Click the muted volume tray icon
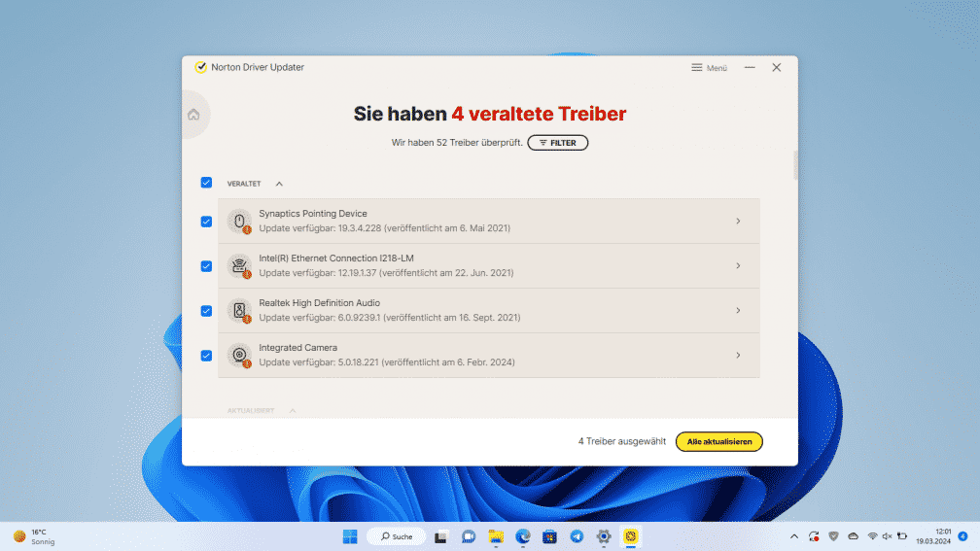980x551 pixels. click(887, 536)
